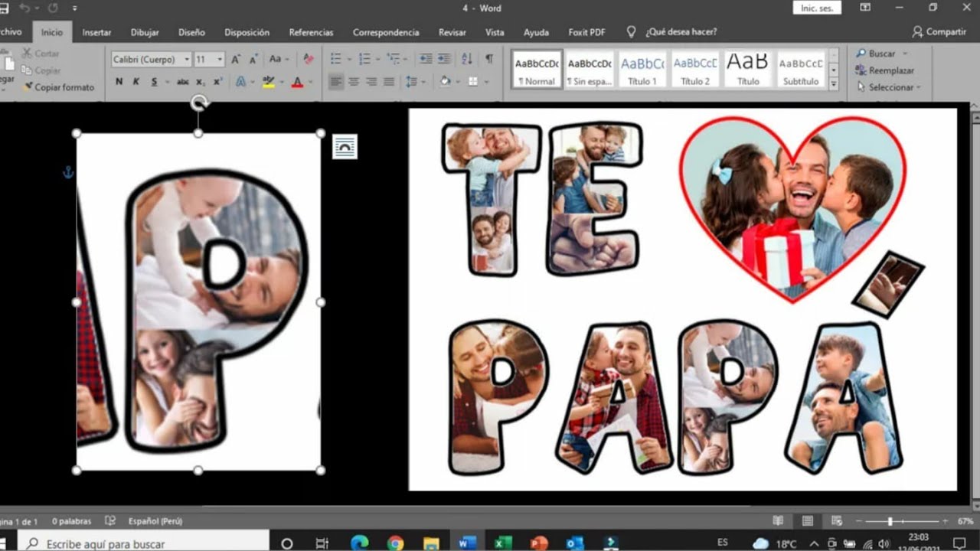The height and width of the screenshot is (551, 980).
Task: Switch to print layout view icon
Action: point(807,521)
